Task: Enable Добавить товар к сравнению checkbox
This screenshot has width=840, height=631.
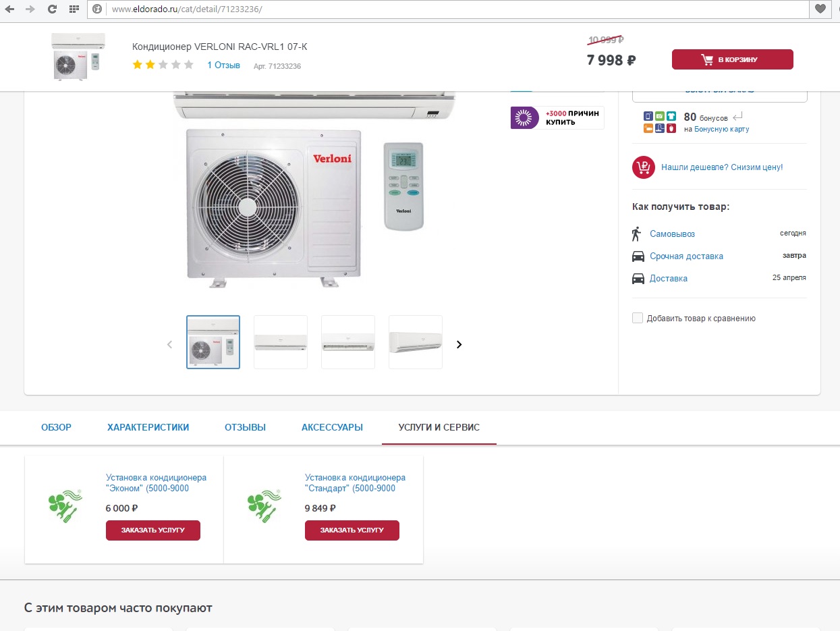Action: point(638,318)
